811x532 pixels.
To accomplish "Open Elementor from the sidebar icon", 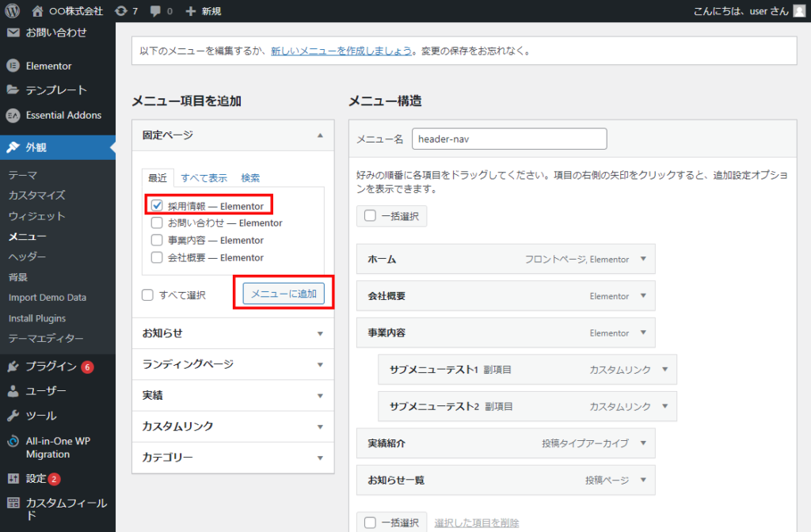I will coord(13,66).
